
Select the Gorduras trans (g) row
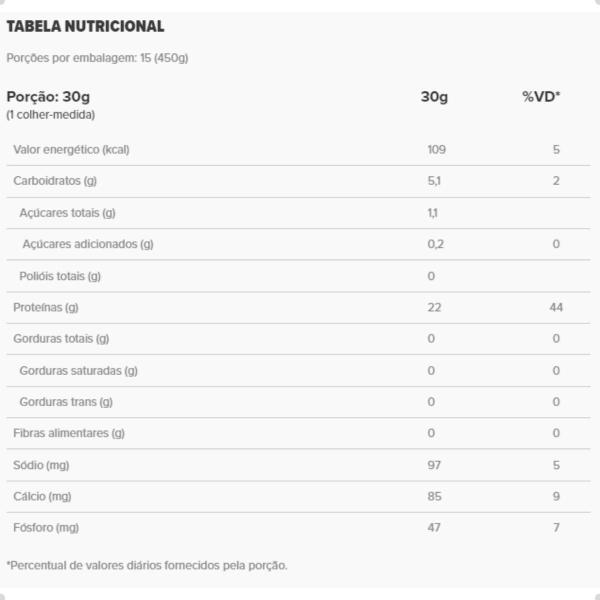[298, 402]
